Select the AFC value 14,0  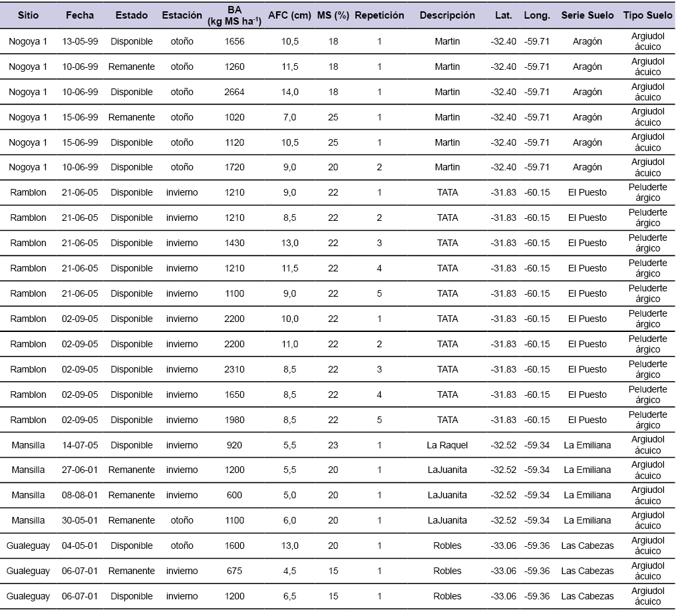click(x=289, y=92)
